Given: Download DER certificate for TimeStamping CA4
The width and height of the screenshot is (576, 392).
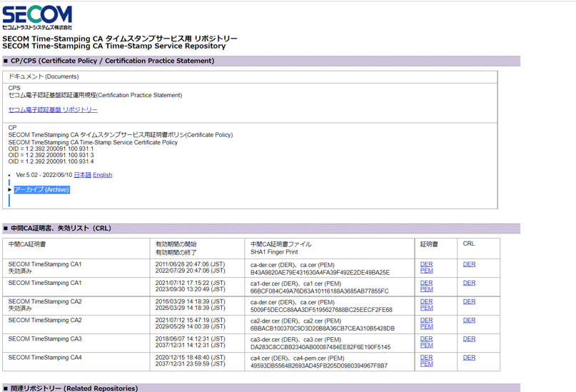Looking at the screenshot, I should [x=426, y=358].
